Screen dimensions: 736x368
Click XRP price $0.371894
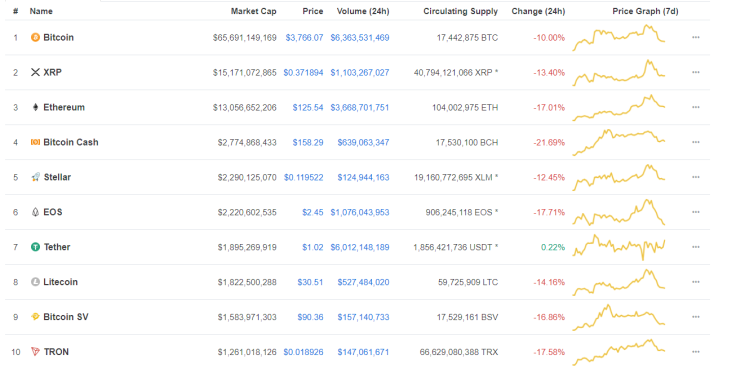pyautogui.click(x=303, y=72)
